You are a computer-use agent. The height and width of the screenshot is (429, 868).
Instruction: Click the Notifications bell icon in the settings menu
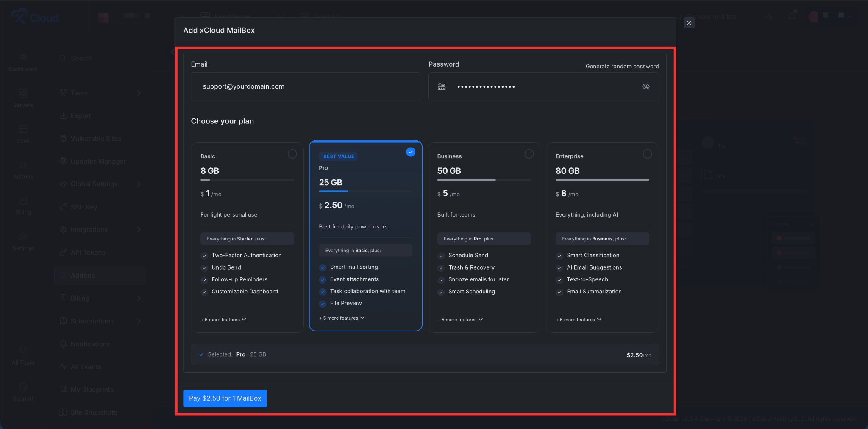(x=63, y=344)
